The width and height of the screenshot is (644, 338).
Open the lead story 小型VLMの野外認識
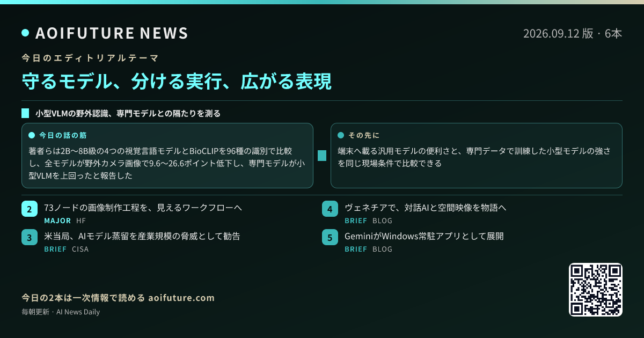(128, 114)
